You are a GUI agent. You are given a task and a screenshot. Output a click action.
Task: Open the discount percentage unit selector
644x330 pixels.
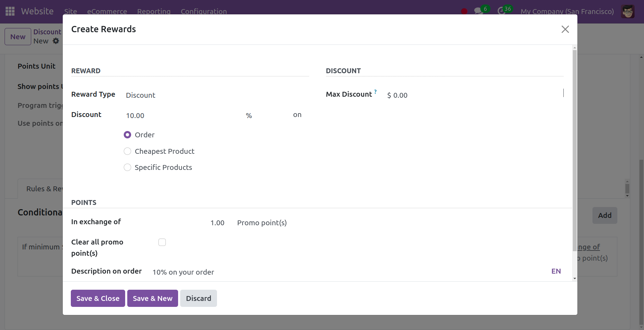coord(249,115)
